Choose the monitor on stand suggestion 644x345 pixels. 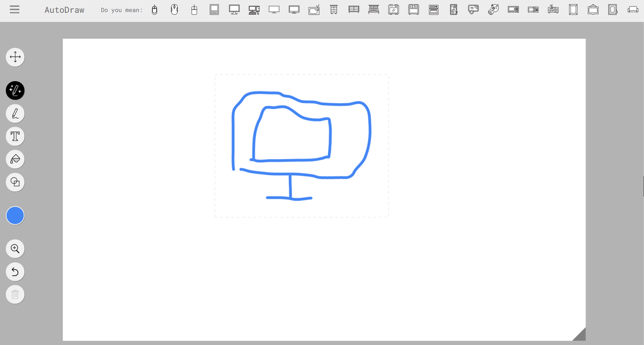click(234, 10)
